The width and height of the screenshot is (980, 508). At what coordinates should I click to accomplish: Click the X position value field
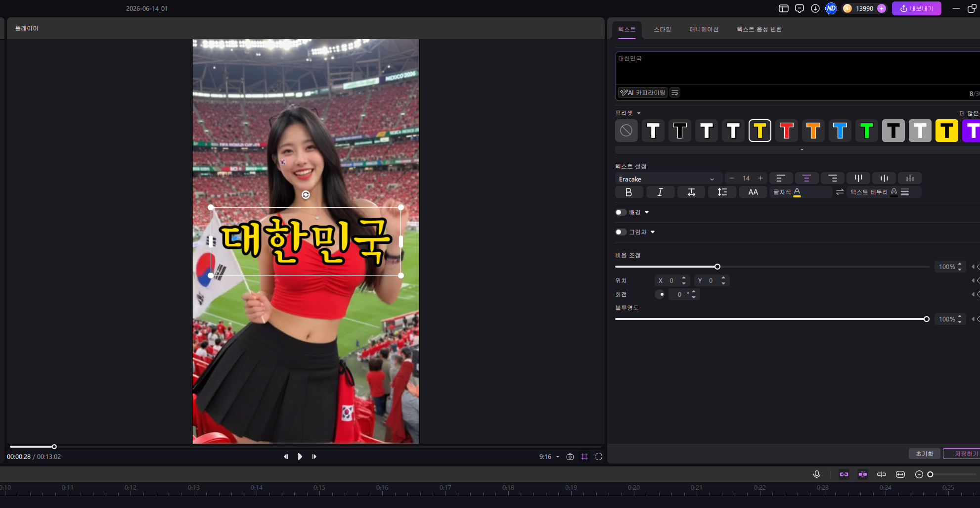coord(672,280)
